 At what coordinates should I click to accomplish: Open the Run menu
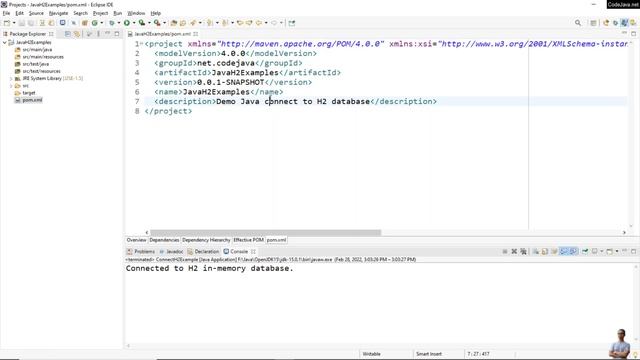point(118,13)
